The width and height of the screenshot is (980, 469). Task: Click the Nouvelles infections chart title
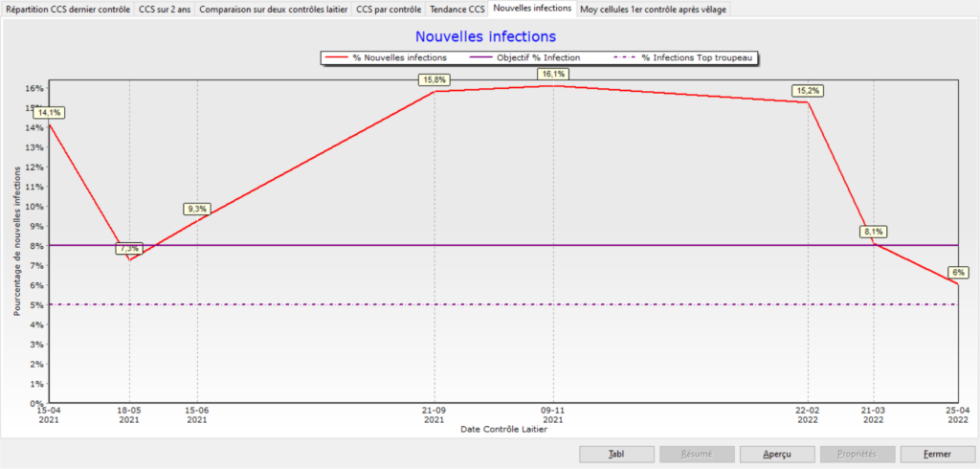(x=485, y=37)
